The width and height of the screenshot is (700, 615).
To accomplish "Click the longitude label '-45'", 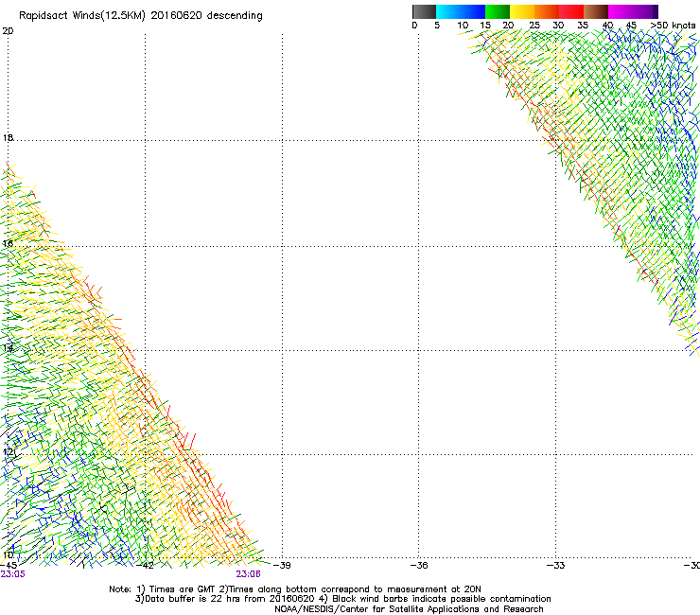I will tap(9, 566).
